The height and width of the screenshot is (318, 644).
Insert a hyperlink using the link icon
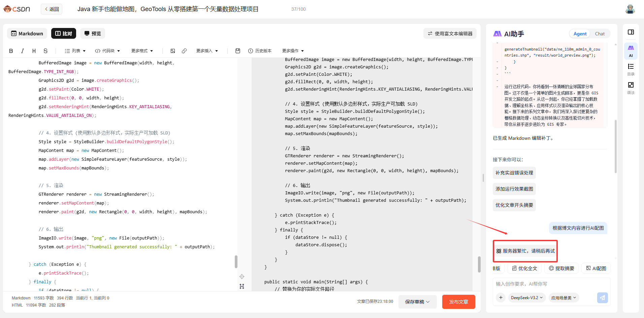pos(184,51)
